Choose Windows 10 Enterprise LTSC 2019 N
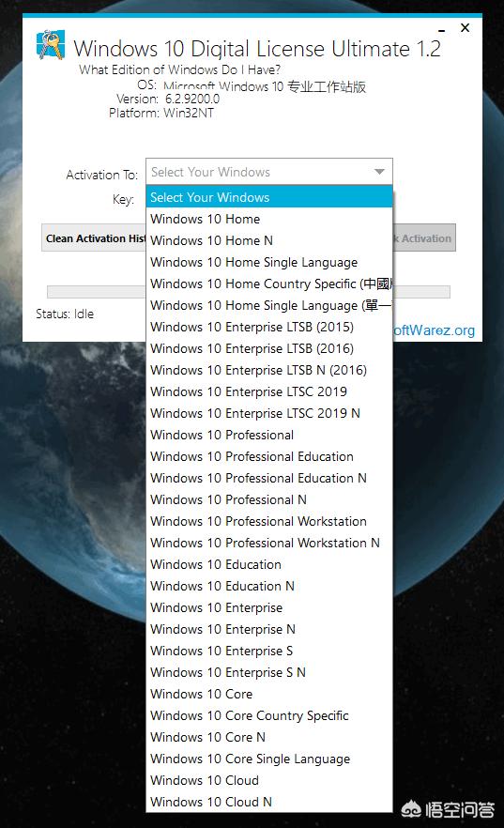The height and width of the screenshot is (828, 504). click(x=269, y=413)
